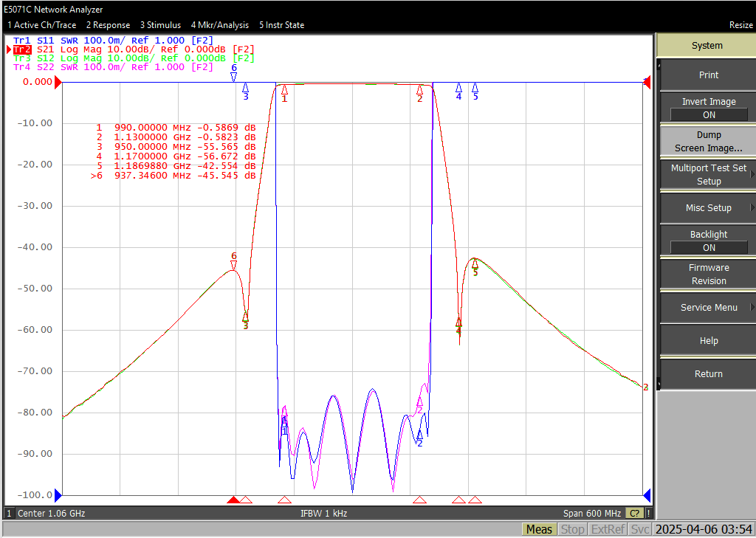Select trace Tr1 S11 SWR label
The height and width of the screenshot is (538, 756).
tap(113, 41)
